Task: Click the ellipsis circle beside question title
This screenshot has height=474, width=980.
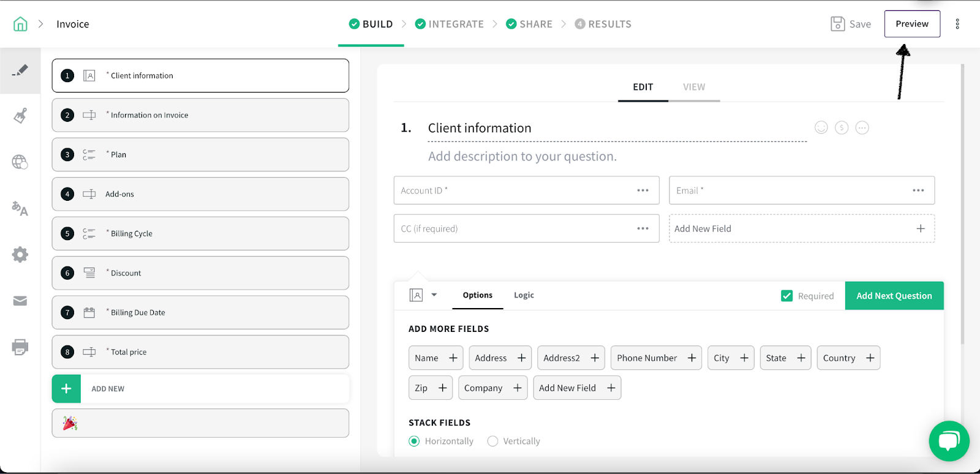Action: pyautogui.click(x=862, y=127)
